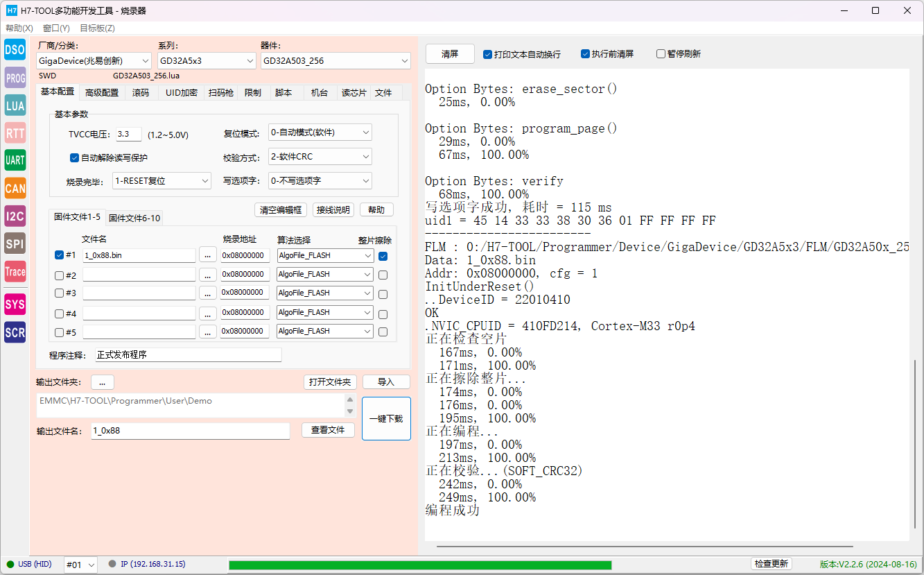Click the H7 application logo icon
The height and width of the screenshot is (575, 924).
click(12, 10)
